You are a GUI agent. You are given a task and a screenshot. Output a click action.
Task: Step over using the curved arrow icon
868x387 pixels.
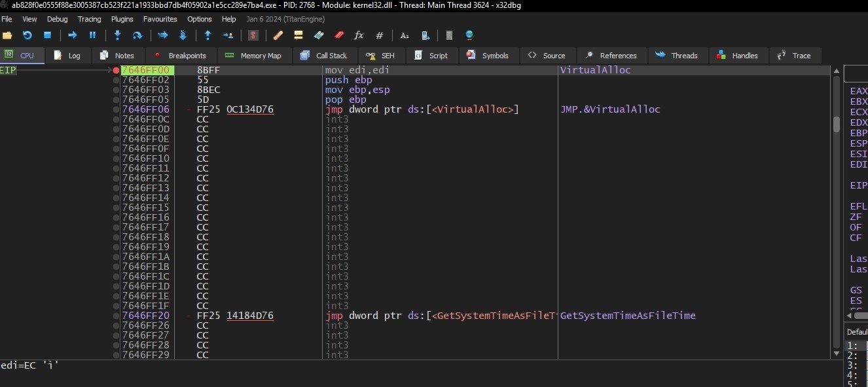pos(137,35)
